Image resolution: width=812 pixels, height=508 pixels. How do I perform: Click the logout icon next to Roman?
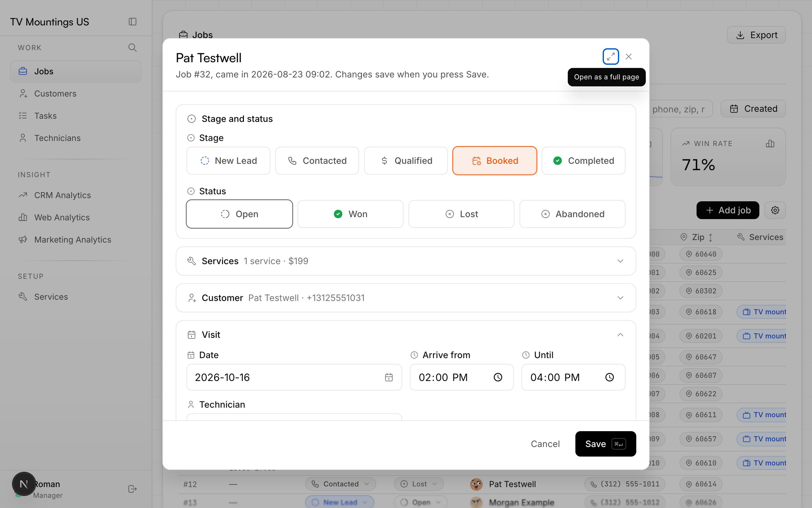coord(133,489)
